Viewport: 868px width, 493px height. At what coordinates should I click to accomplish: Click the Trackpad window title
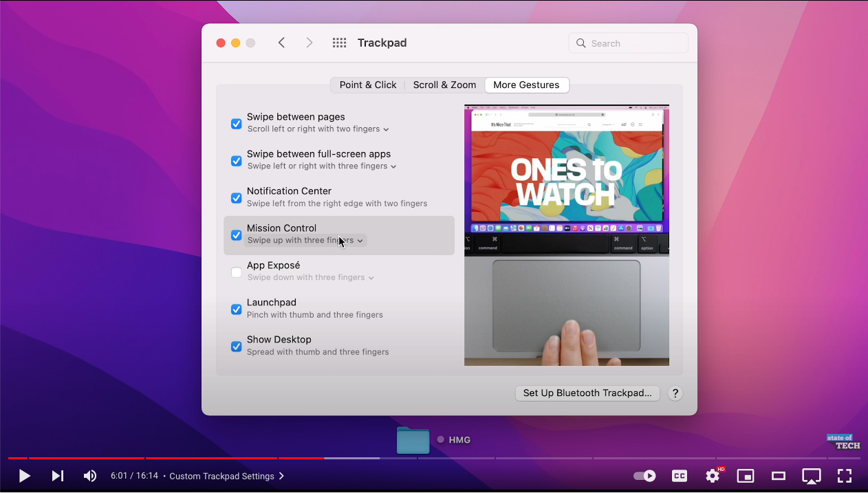coord(382,43)
